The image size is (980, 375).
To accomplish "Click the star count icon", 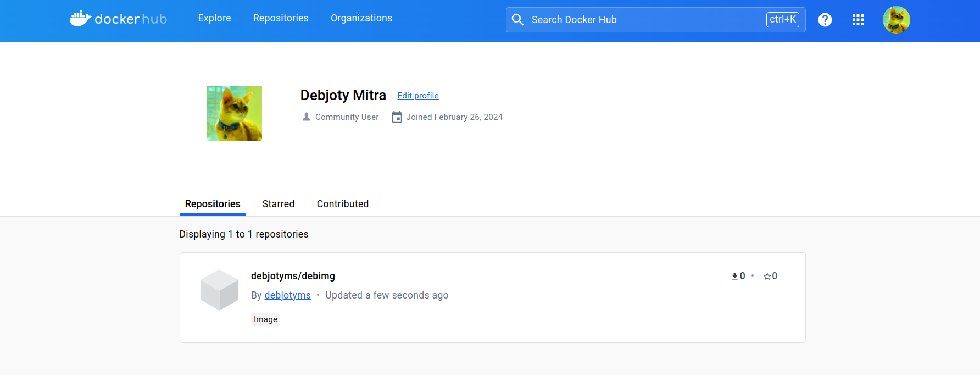I will [767, 277].
